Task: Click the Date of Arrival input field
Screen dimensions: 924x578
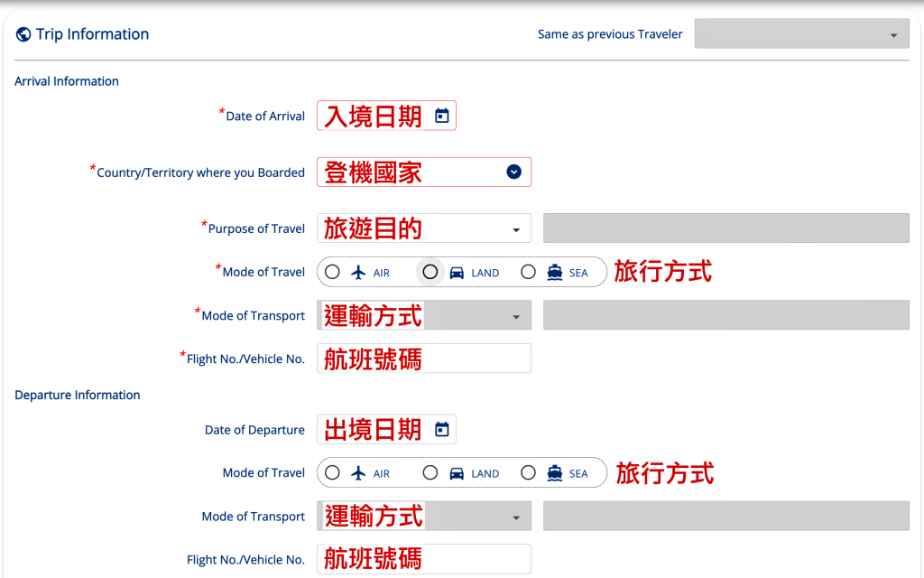Action: [386, 116]
